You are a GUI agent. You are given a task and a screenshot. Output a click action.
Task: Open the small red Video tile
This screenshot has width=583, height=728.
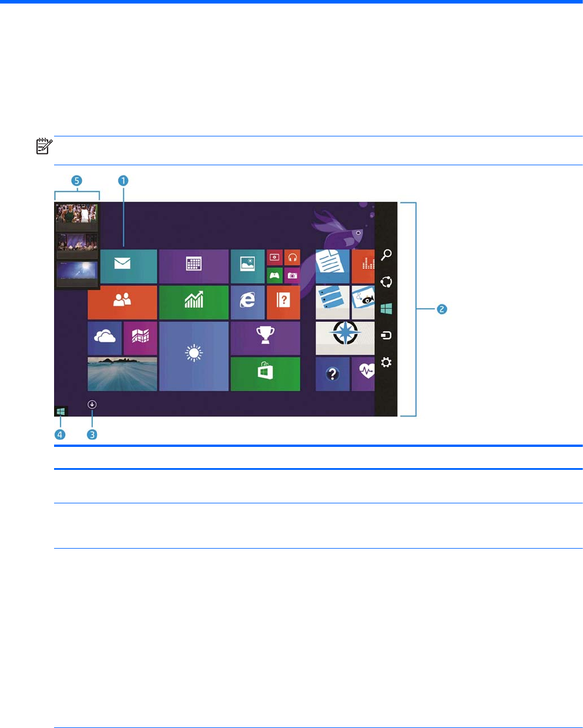coord(274,258)
